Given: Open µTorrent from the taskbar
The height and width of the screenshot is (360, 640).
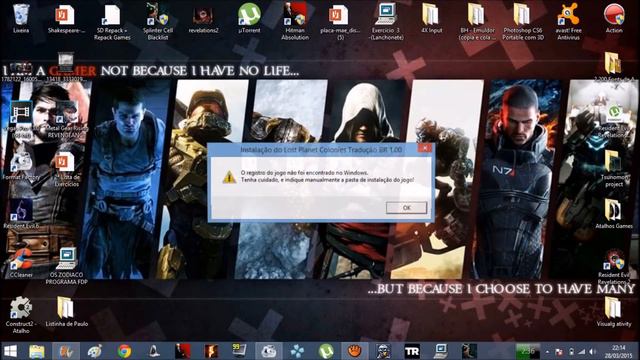Looking at the screenshot, I should [326, 351].
